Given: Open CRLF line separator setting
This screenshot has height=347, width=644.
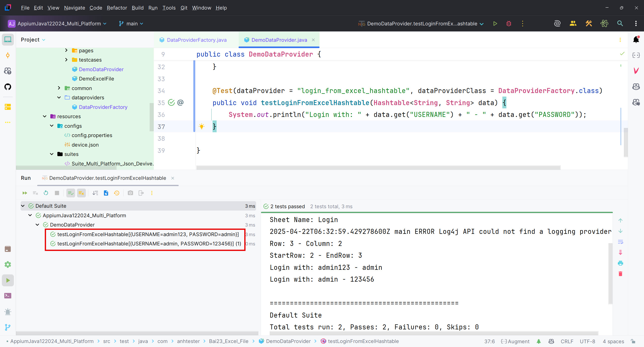Looking at the screenshot, I should 567,341.
